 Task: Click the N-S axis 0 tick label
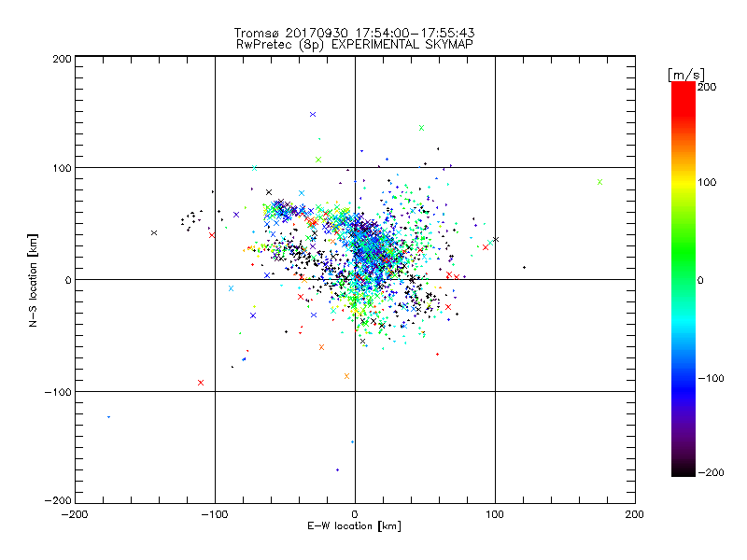(68, 280)
